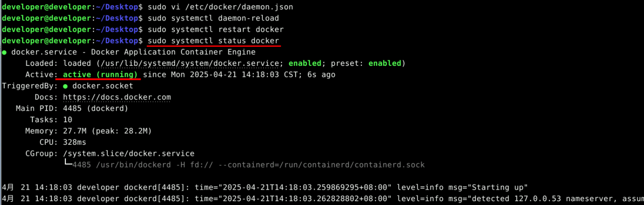Click the Main PID value 4485 (dockerd)
The width and height of the screenshot is (644, 205).
pyautogui.click(x=95, y=108)
